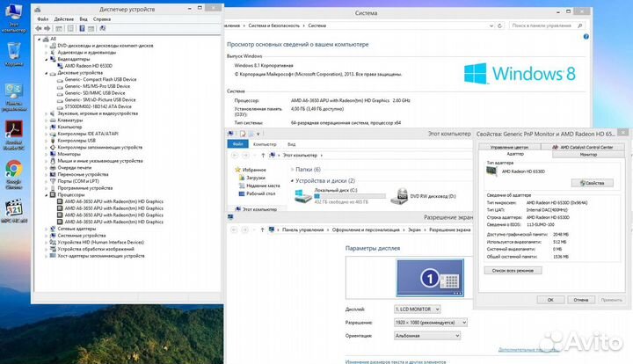
Task: Select Устройства HID (Human Interface Devices) node
Action: (100, 243)
